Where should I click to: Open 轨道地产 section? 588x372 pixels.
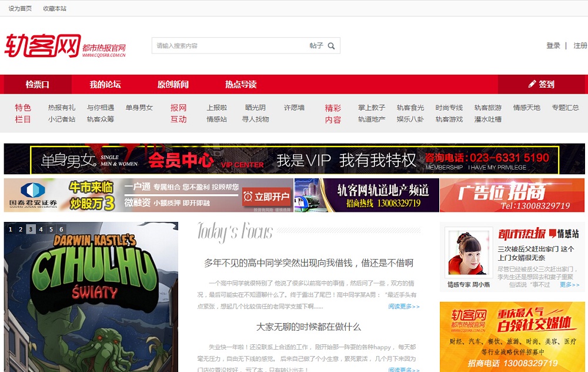click(372, 119)
